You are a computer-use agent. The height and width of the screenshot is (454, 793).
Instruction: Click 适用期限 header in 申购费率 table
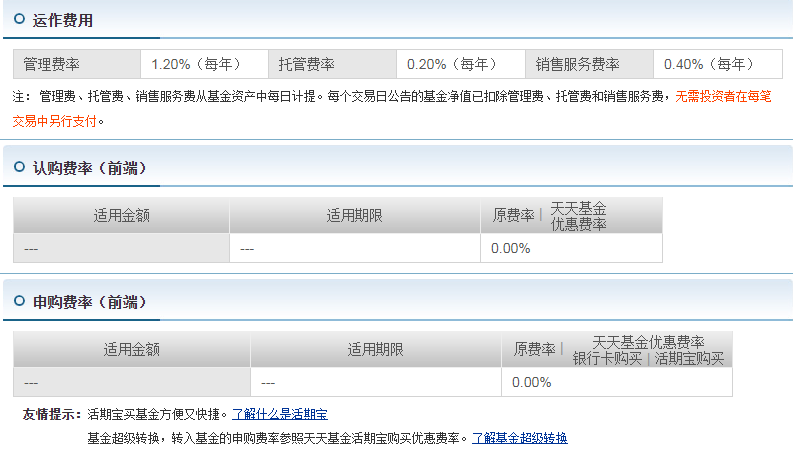375,349
